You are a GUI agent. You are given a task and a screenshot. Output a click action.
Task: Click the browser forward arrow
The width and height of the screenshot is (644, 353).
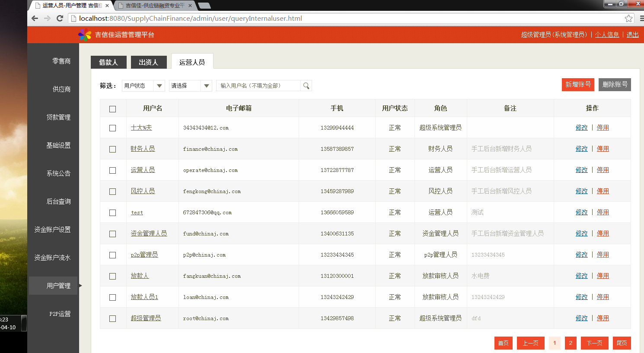pos(48,18)
